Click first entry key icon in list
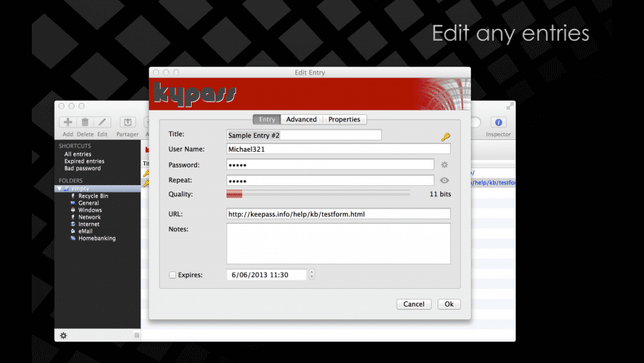 pyautogui.click(x=146, y=173)
